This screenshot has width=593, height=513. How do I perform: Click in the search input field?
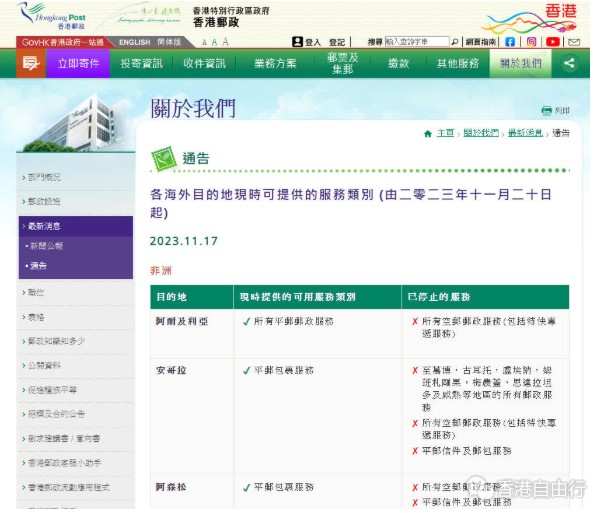(417, 42)
